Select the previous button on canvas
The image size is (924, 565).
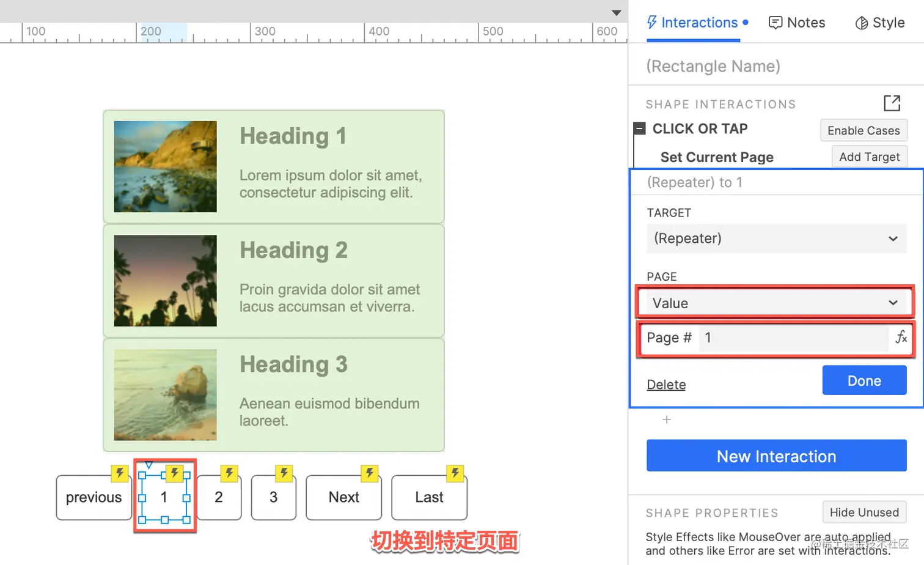point(94,498)
